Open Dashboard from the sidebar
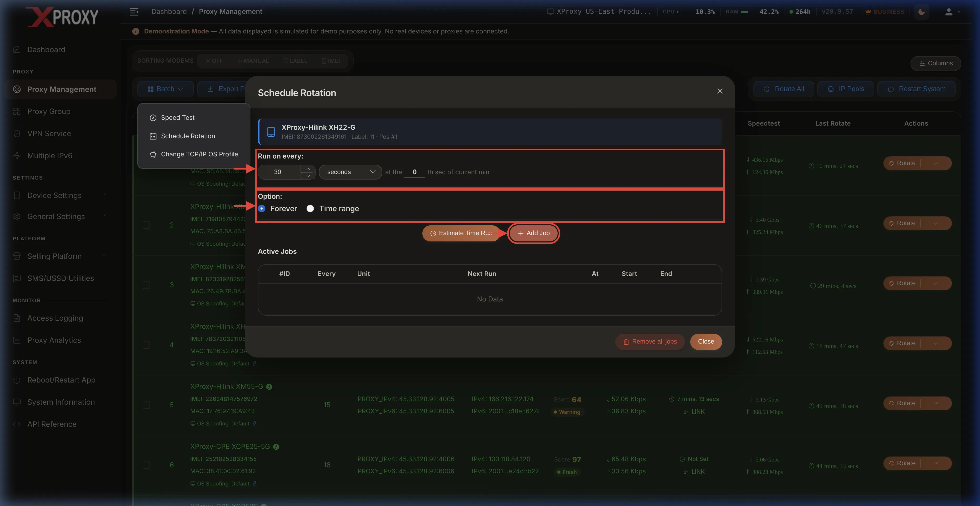Viewport: 980px width, 506px height. pyautogui.click(x=46, y=49)
